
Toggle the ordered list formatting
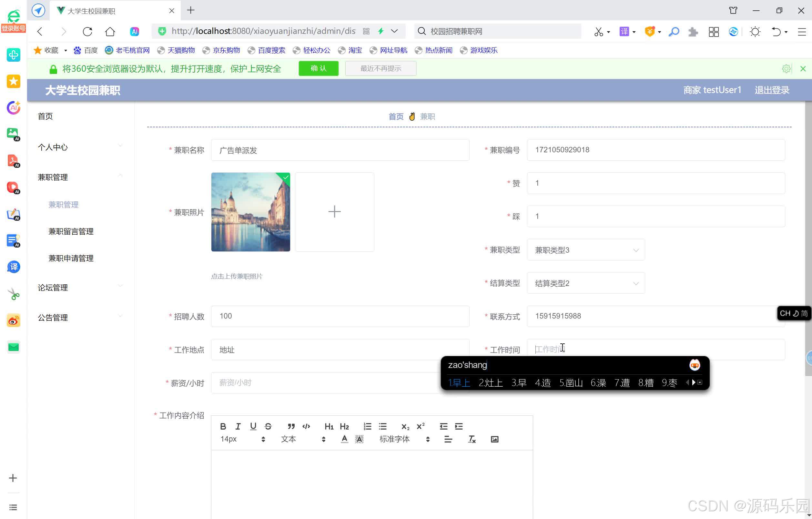367,426
